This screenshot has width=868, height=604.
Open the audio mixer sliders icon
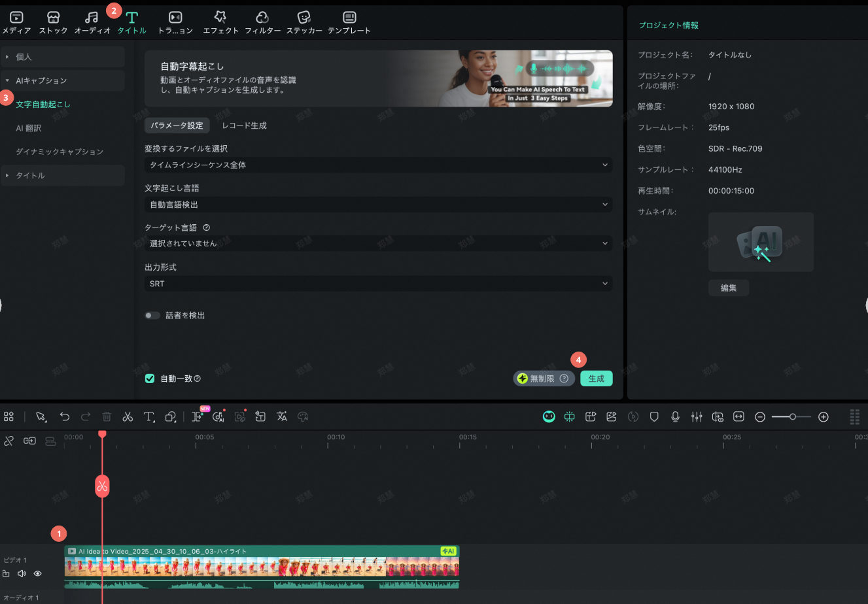click(697, 416)
